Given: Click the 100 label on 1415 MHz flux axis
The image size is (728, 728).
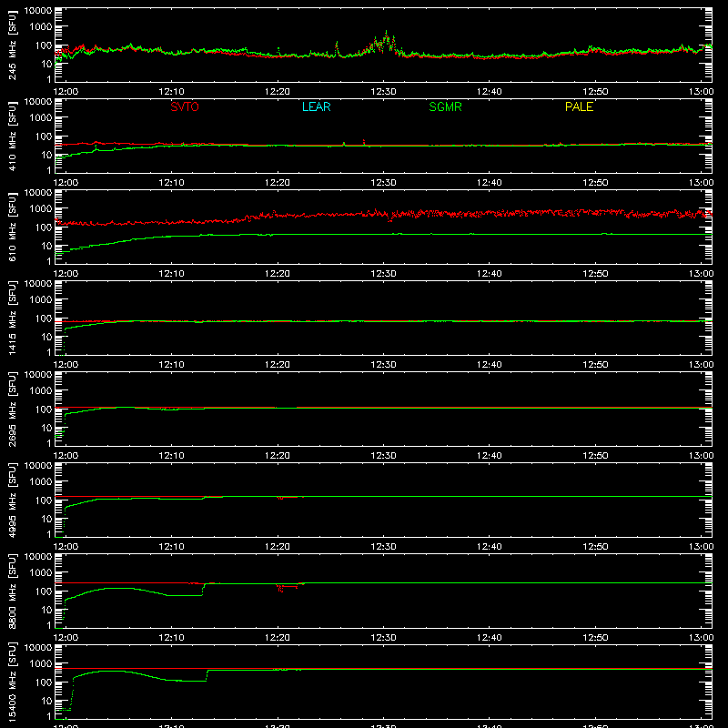Looking at the screenshot, I should click(x=44, y=318).
